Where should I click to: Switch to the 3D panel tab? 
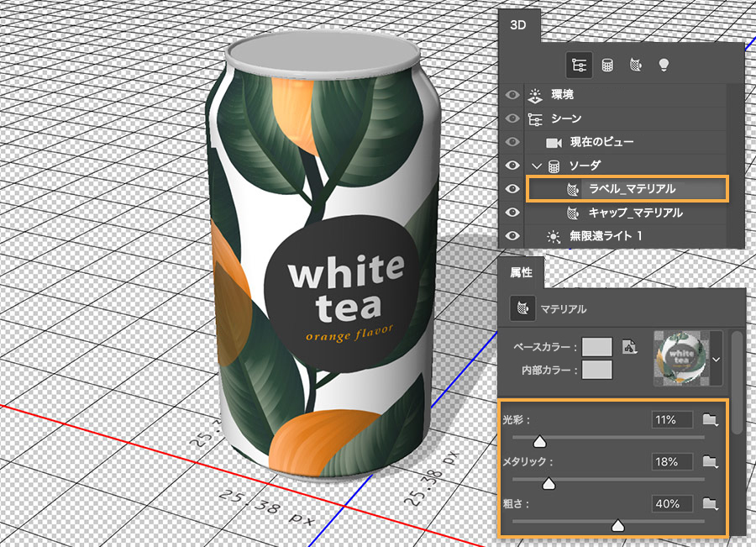(518, 25)
